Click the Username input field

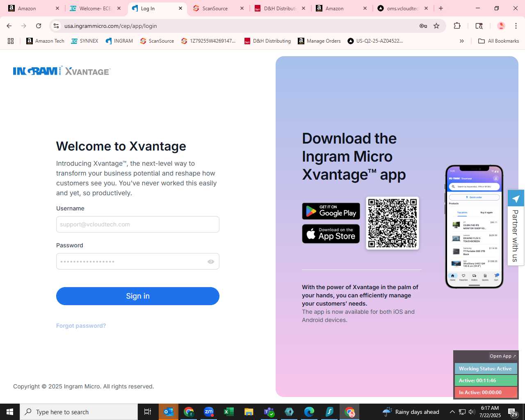click(x=138, y=224)
